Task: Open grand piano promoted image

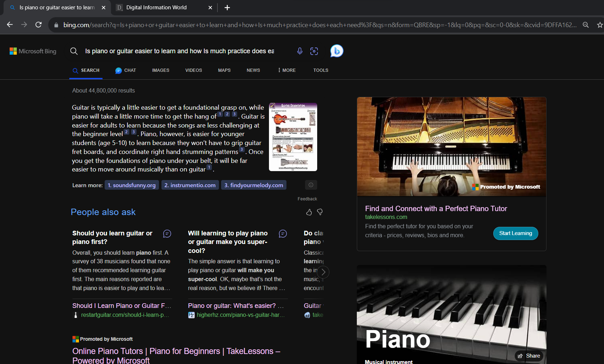Action: (x=451, y=146)
